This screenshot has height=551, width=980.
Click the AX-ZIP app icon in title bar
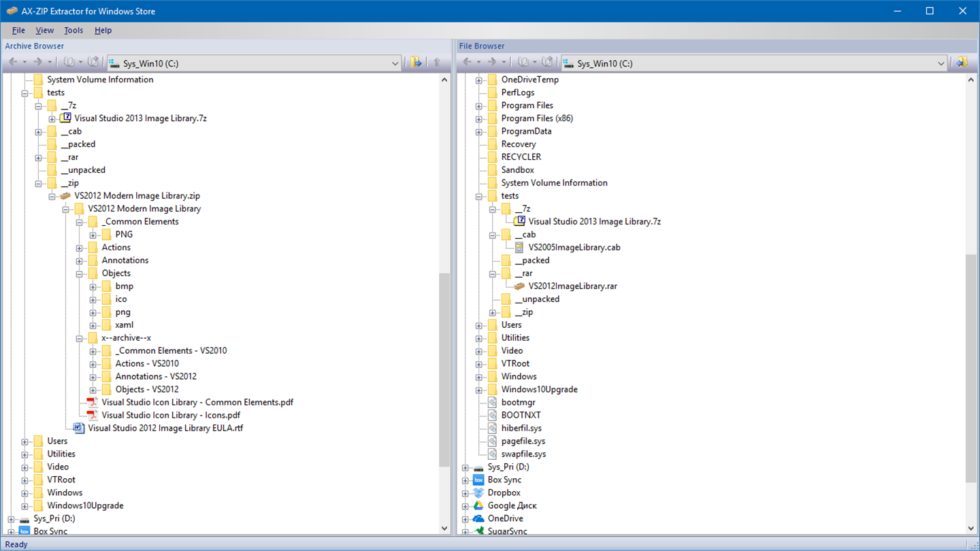pos(12,11)
